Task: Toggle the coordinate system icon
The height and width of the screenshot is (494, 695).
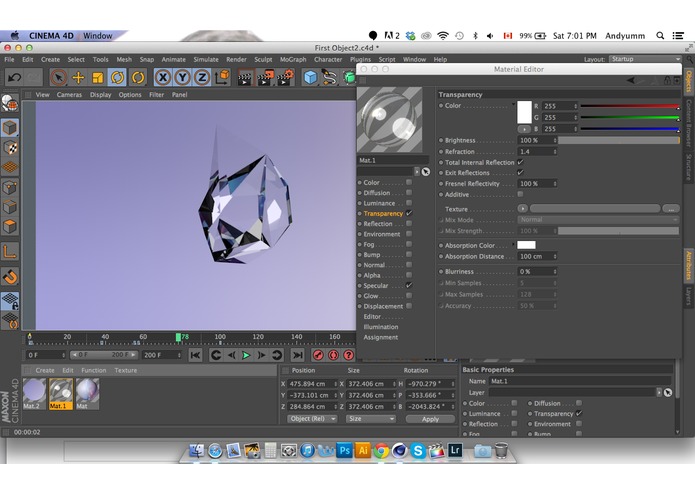Action: tap(222, 78)
